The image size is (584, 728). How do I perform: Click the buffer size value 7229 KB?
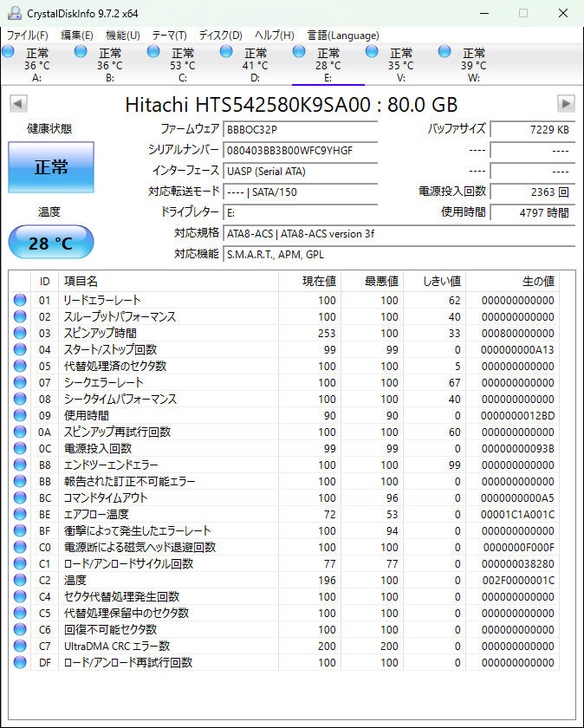click(533, 129)
